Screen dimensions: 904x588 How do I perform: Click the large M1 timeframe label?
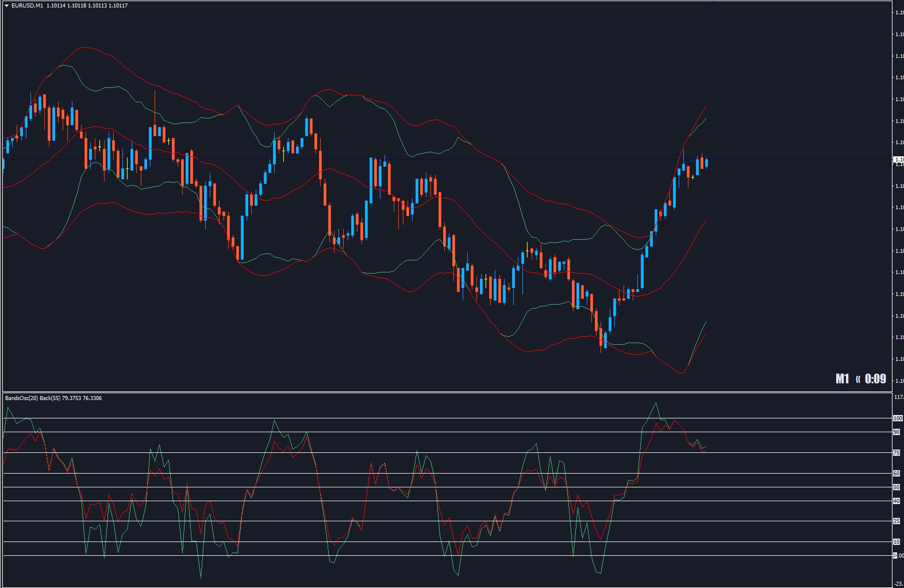coord(842,379)
